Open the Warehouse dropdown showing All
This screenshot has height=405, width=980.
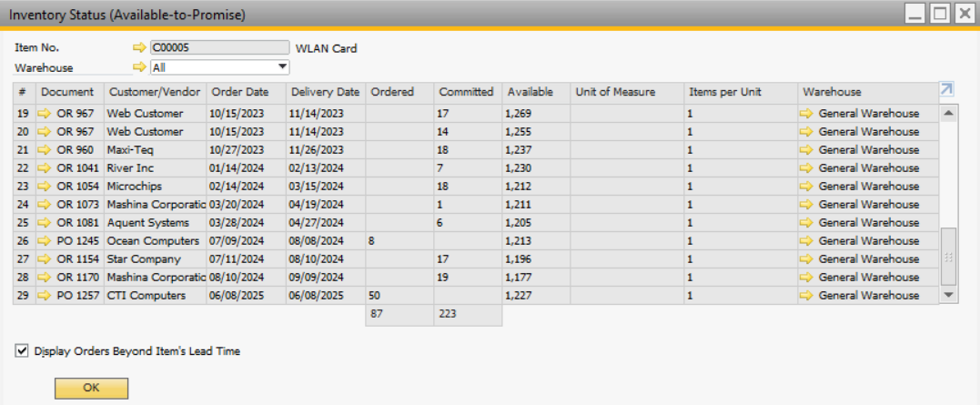(220, 66)
